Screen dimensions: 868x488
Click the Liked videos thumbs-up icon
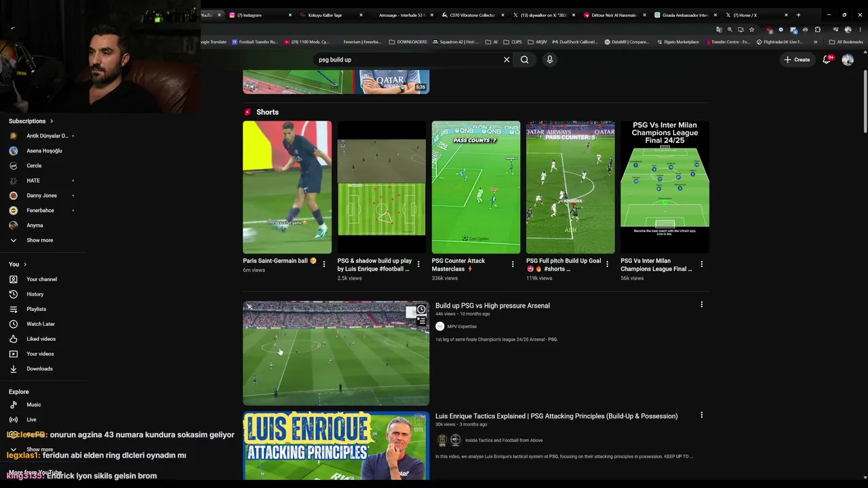pos(14,339)
